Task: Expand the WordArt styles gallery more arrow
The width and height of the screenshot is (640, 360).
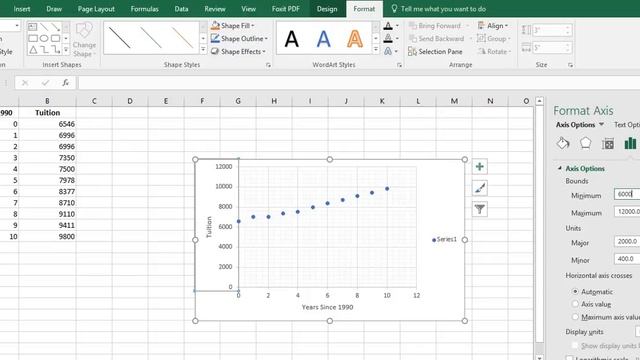Action: point(376,49)
